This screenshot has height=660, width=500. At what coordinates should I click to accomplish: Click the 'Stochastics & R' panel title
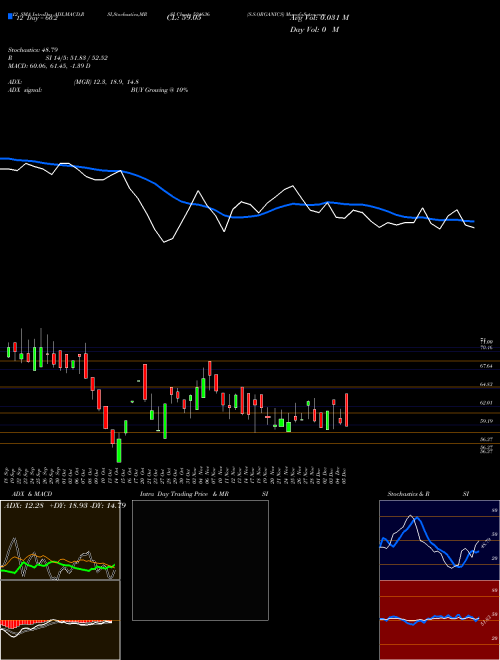(x=408, y=494)
